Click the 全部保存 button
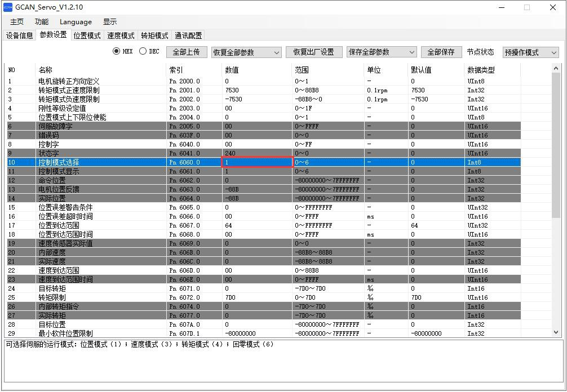This screenshot has height=392, width=567. pyautogui.click(x=441, y=52)
